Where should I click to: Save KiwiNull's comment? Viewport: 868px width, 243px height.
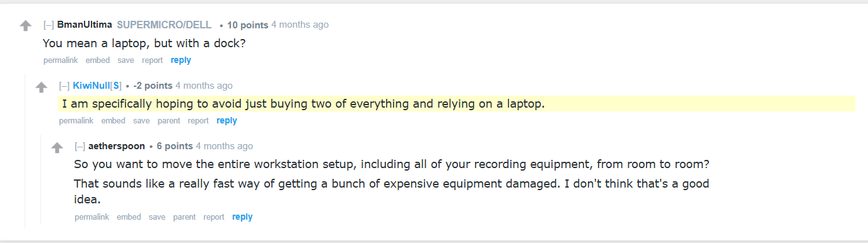click(x=141, y=121)
